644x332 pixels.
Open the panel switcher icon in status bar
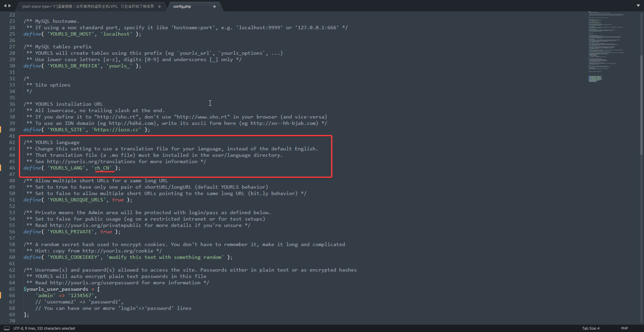click(x=7, y=328)
